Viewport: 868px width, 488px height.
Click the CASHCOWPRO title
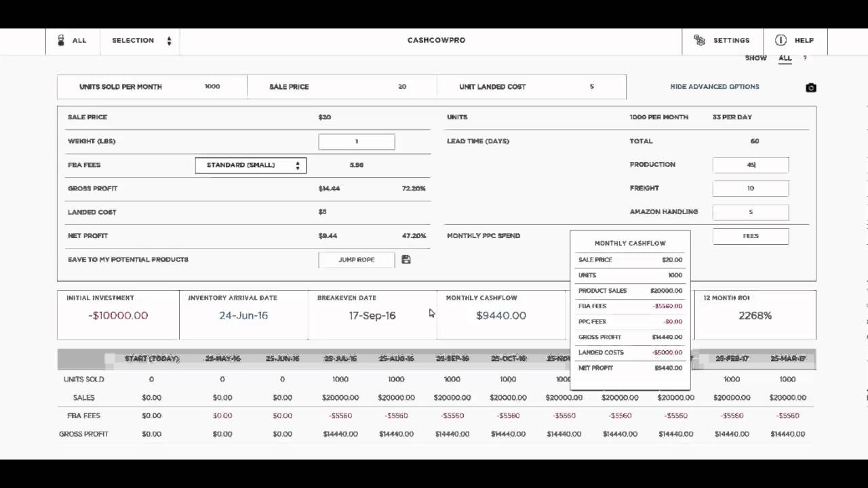pyautogui.click(x=436, y=41)
